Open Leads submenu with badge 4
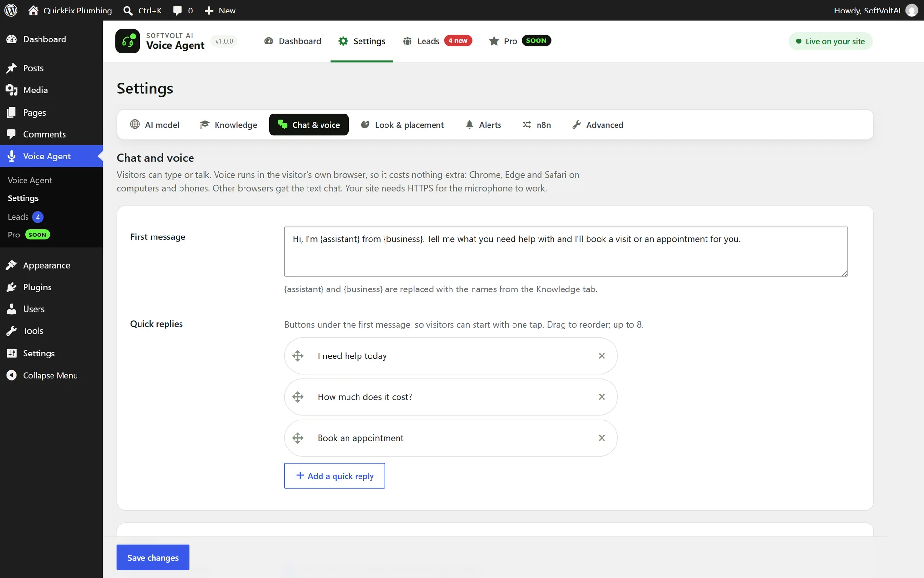924x578 pixels. pyautogui.click(x=26, y=217)
